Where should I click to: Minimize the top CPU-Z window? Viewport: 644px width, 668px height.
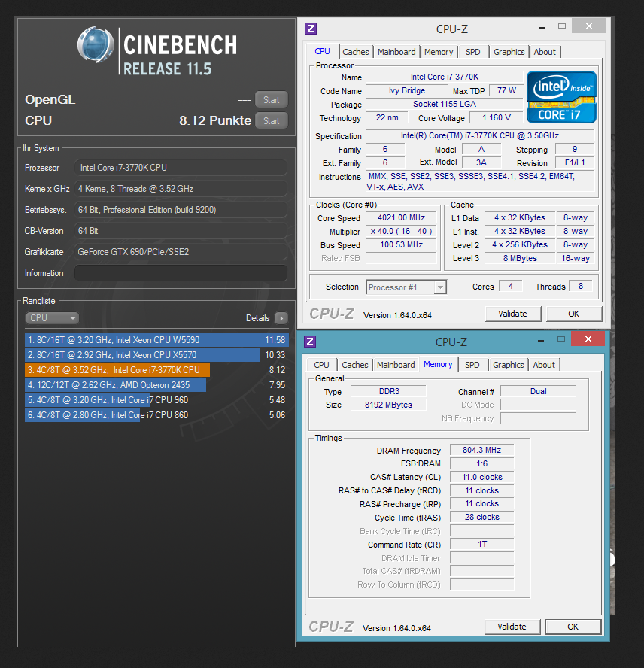tap(541, 27)
